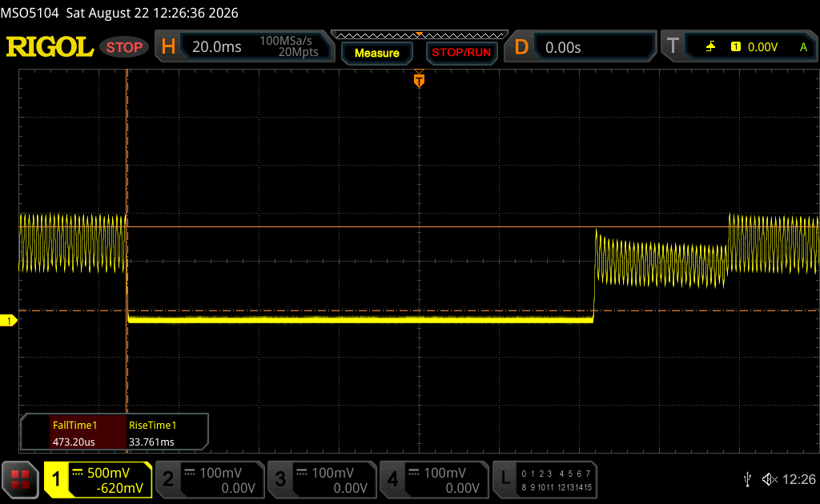
Task: Click the trigger mode A indicator
Action: pyautogui.click(x=803, y=47)
